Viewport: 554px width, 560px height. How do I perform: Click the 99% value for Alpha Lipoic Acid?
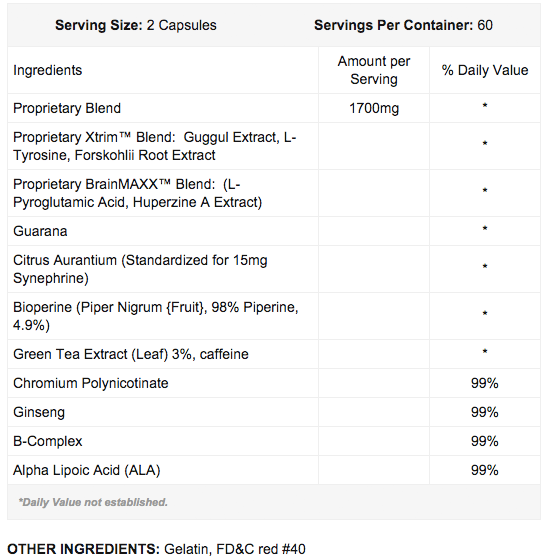point(484,470)
